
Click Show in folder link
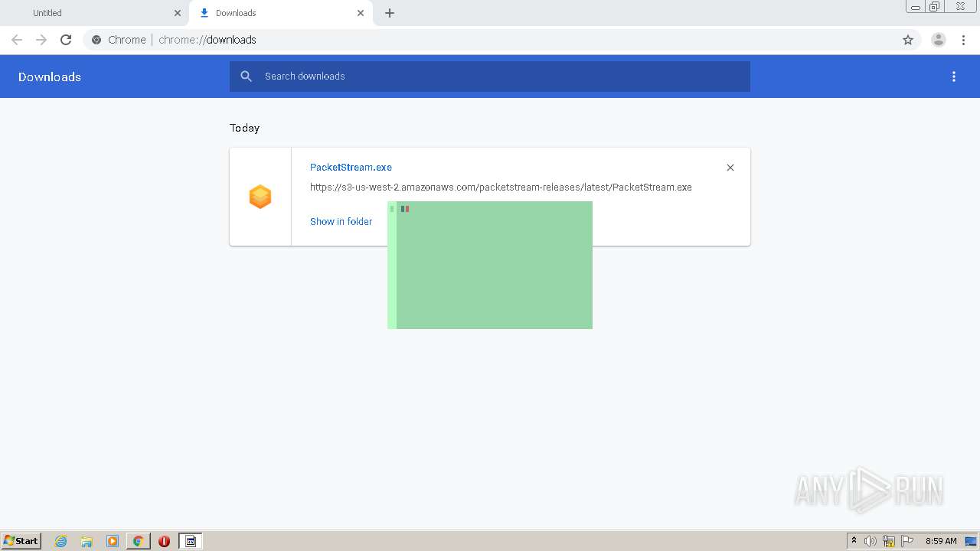[x=341, y=221]
